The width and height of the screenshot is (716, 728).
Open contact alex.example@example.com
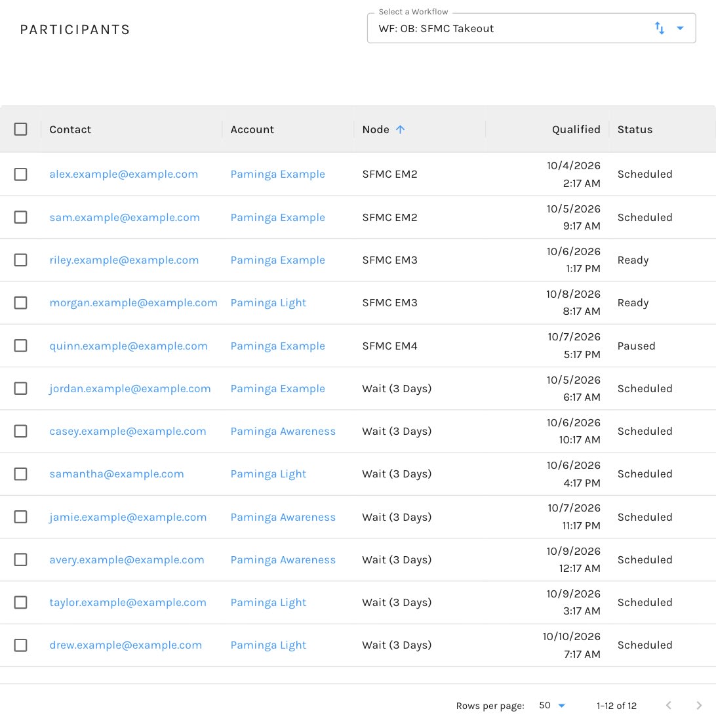[123, 174]
